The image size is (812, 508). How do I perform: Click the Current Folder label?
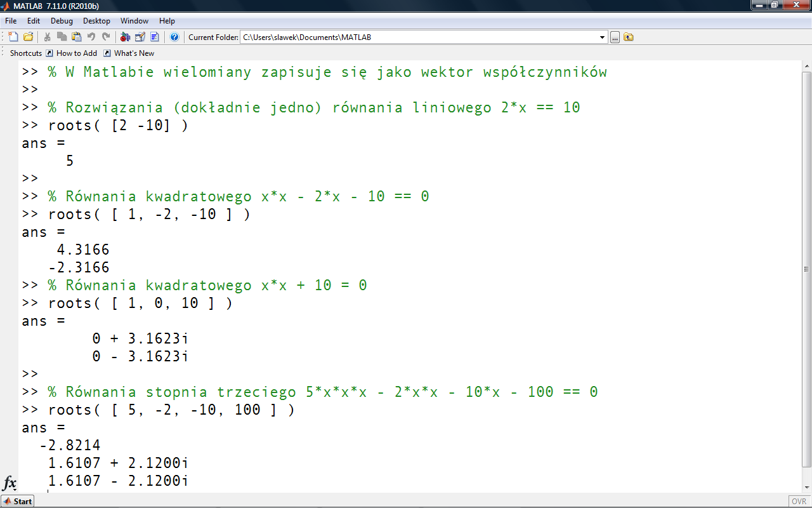pyautogui.click(x=213, y=37)
